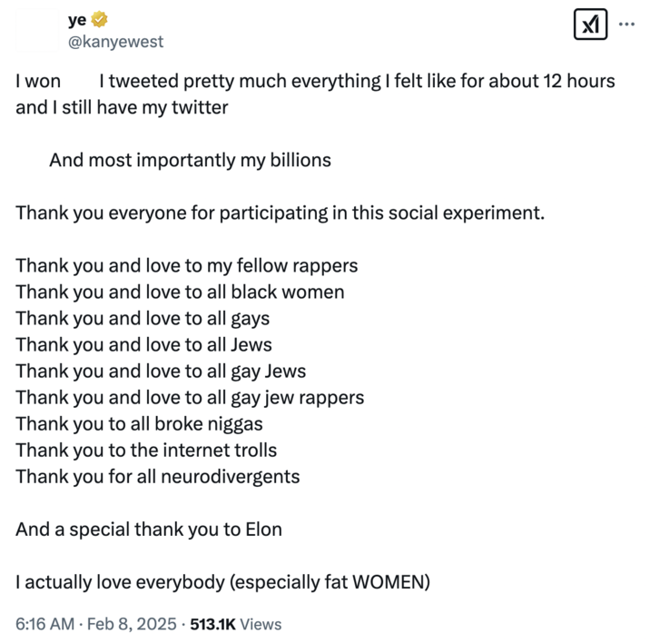Click the special thank you to Elon line
The height and width of the screenshot is (644, 650).
coord(148,530)
